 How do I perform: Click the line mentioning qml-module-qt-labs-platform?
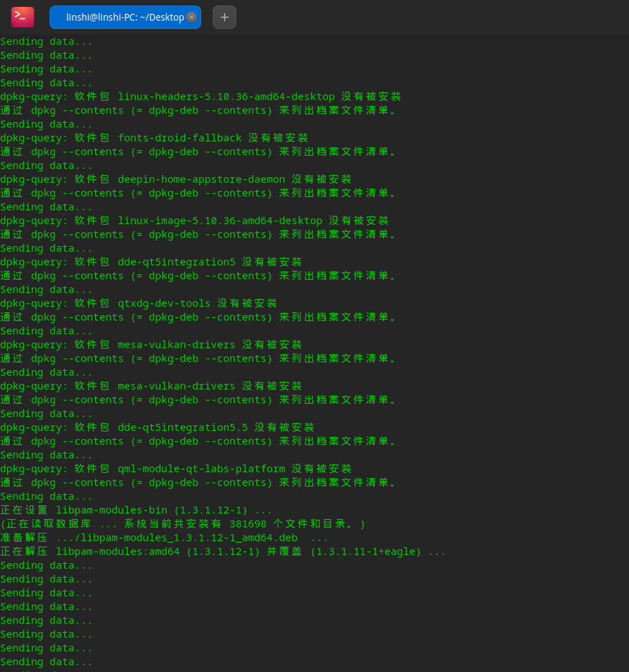click(176, 469)
